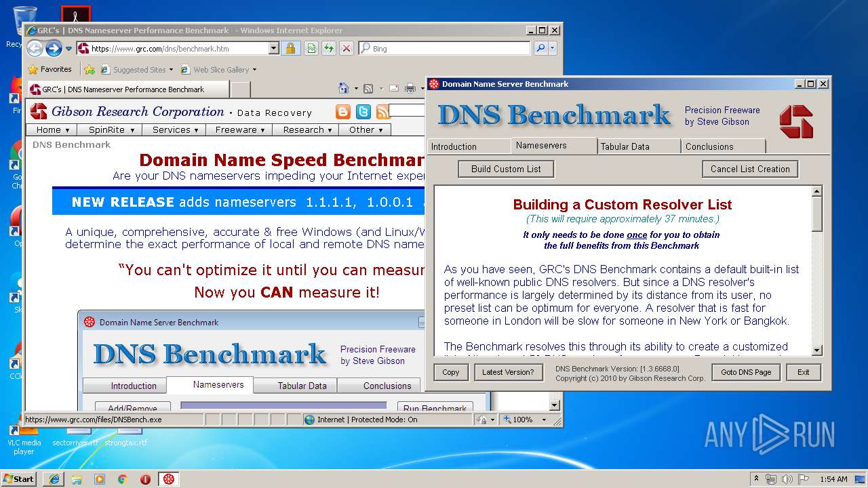Click the Refresh page icon
Image resolution: width=868 pixels, height=488 pixels.
tap(328, 49)
